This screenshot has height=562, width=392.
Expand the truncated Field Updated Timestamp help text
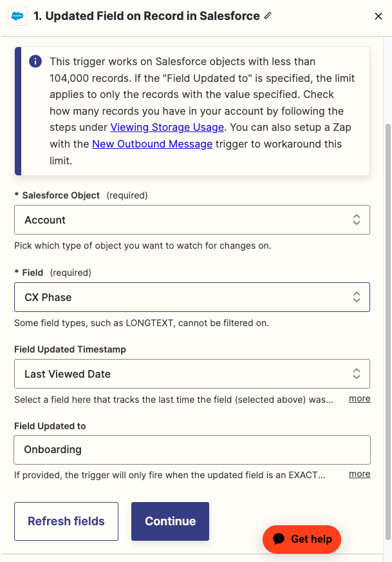[x=359, y=398]
